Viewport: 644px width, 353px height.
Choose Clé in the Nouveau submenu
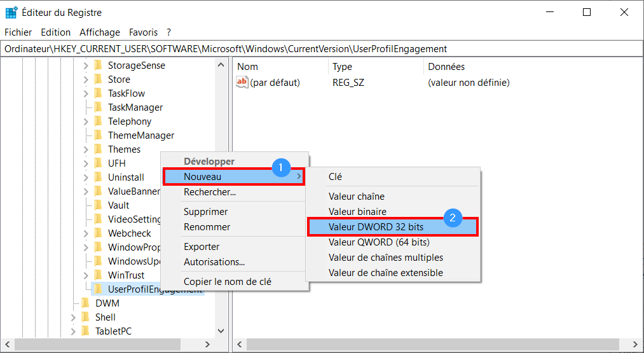click(393, 177)
